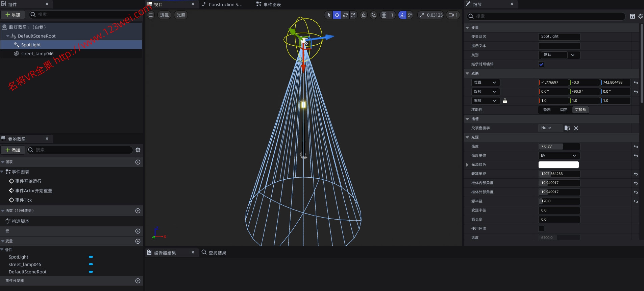This screenshot has width=644, height=291.
Task: Open camera speed settings
Action: (452, 15)
